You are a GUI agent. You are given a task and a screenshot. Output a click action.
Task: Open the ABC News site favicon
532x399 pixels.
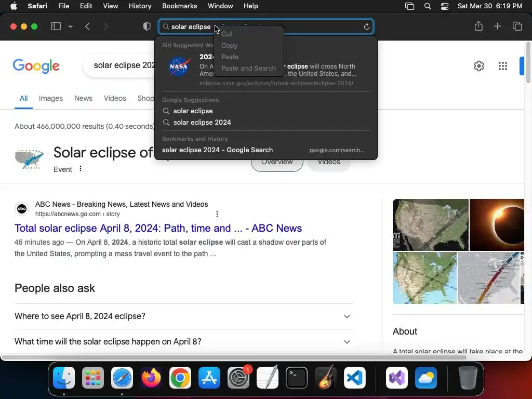pyautogui.click(x=22, y=209)
